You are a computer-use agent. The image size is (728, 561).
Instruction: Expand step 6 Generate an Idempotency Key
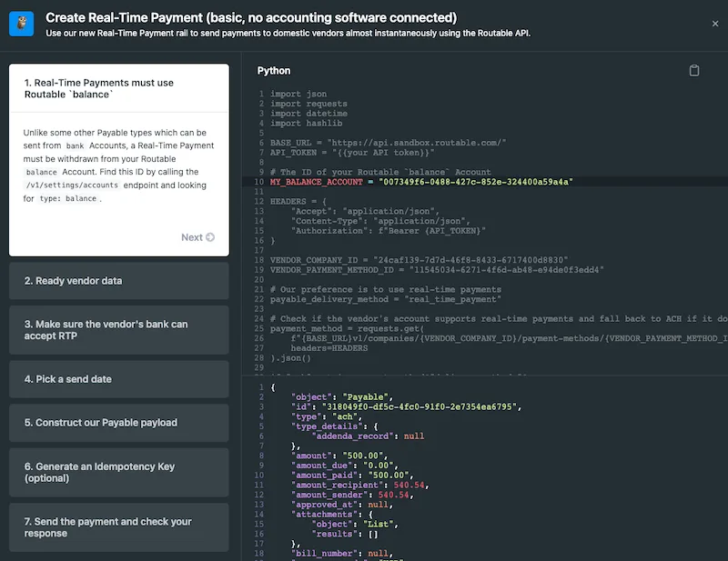119,473
